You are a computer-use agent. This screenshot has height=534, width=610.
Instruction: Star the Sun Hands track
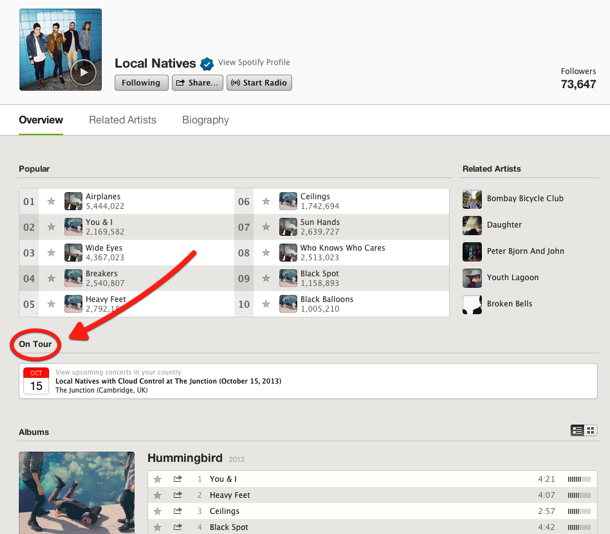coord(266,227)
